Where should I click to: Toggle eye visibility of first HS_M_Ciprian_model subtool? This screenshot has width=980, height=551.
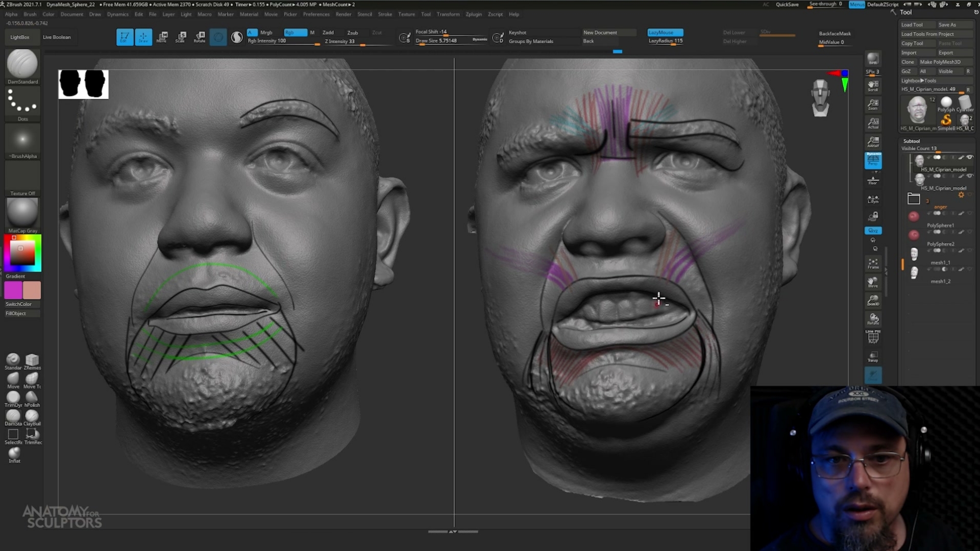click(969, 158)
